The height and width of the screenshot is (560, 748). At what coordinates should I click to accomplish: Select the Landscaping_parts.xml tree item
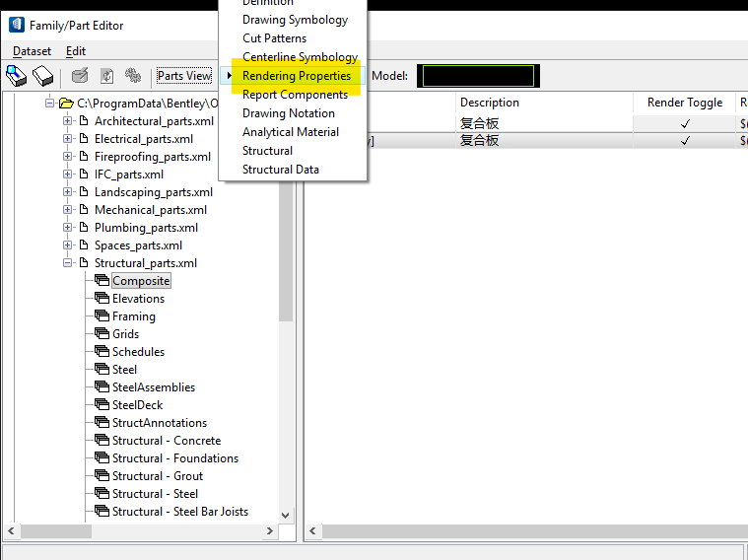pyautogui.click(x=153, y=192)
